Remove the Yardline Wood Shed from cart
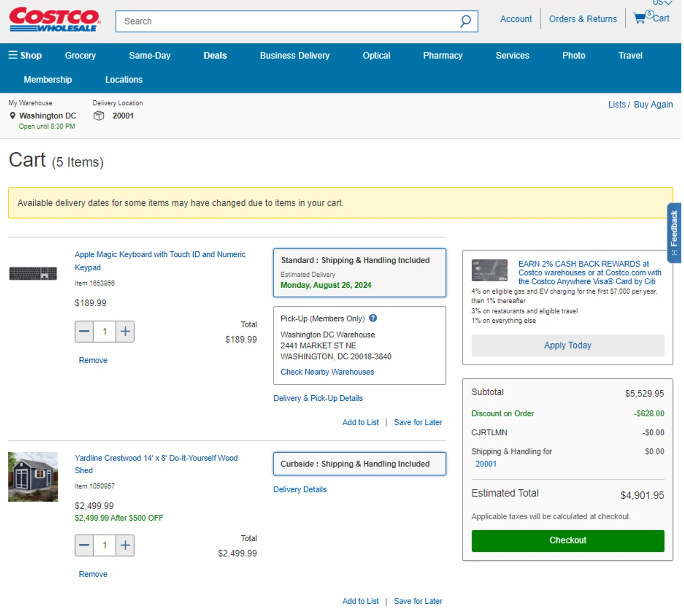 pyautogui.click(x=93, y=574)
